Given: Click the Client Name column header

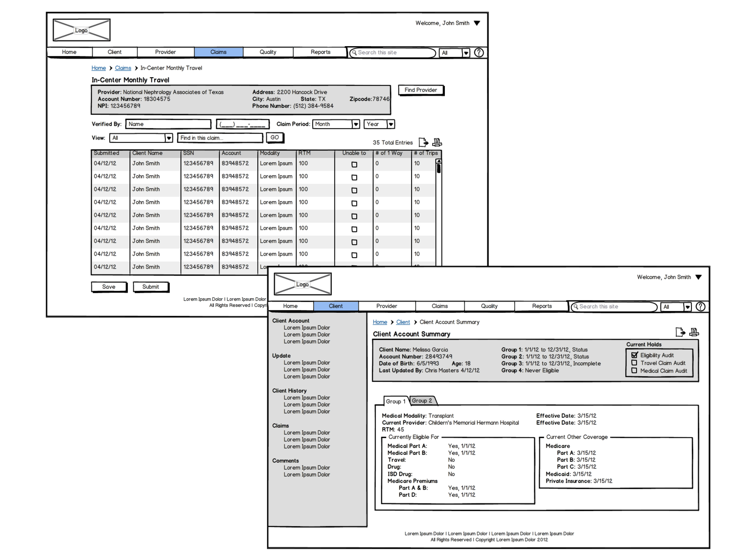Looking at the screenshot, I should click(155, 154).
